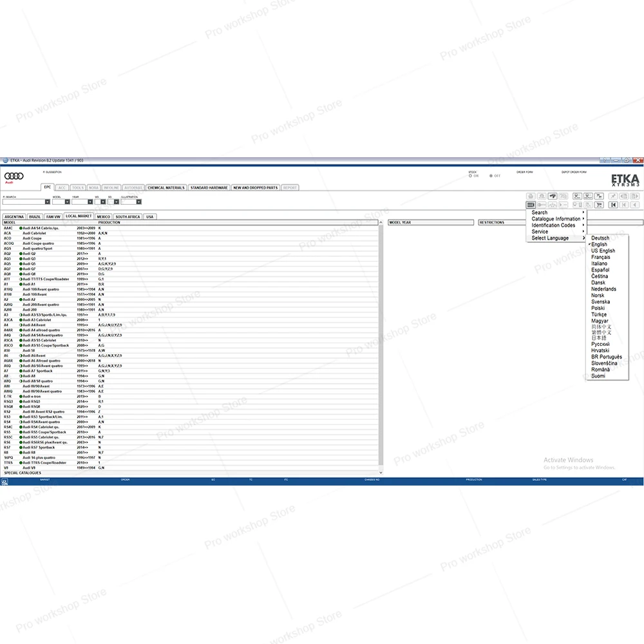Click the scroll-down arrow of the model list
Screen dimensions: 644x644
(381, 473)
